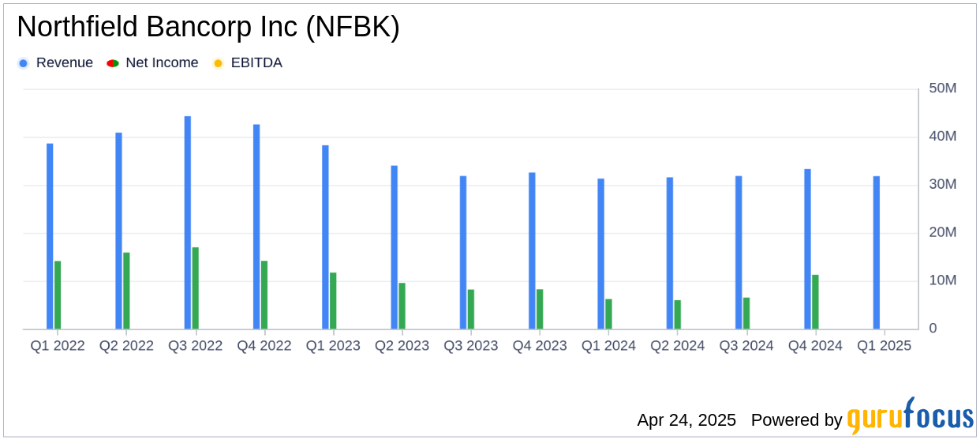Click the Apr 24, 2025 date text
The width and height of the screenshot is (980, 440).
point(686,419)
